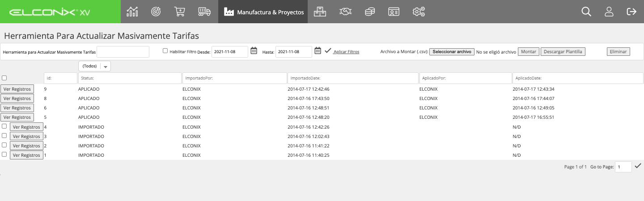The image size is (644, 201).
Task: Click the Montar button
Action: (x=529, y=52)
